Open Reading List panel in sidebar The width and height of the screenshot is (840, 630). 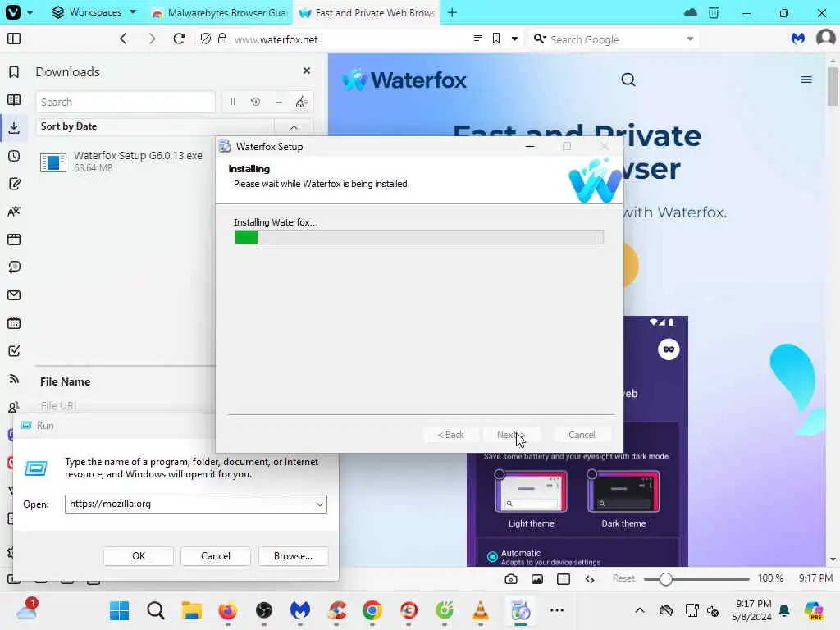coord(14,100)
